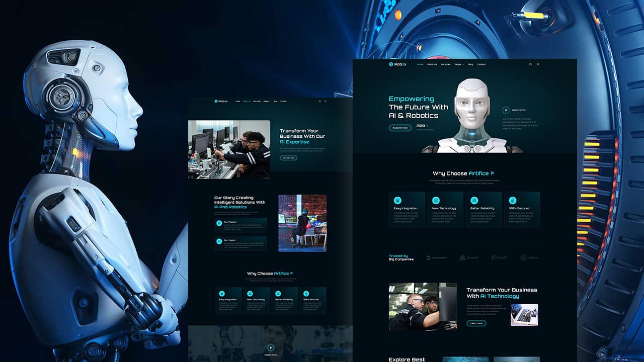Open Services in right mockup navigation
This screenshot has width=644, height=362.
[x=446, y=64]
